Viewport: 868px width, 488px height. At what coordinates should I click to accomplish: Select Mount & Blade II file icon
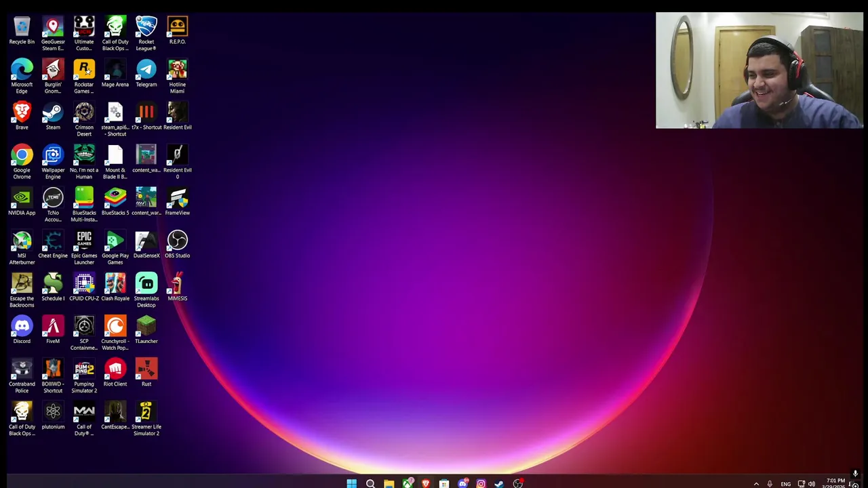click(x=115, y=163)
